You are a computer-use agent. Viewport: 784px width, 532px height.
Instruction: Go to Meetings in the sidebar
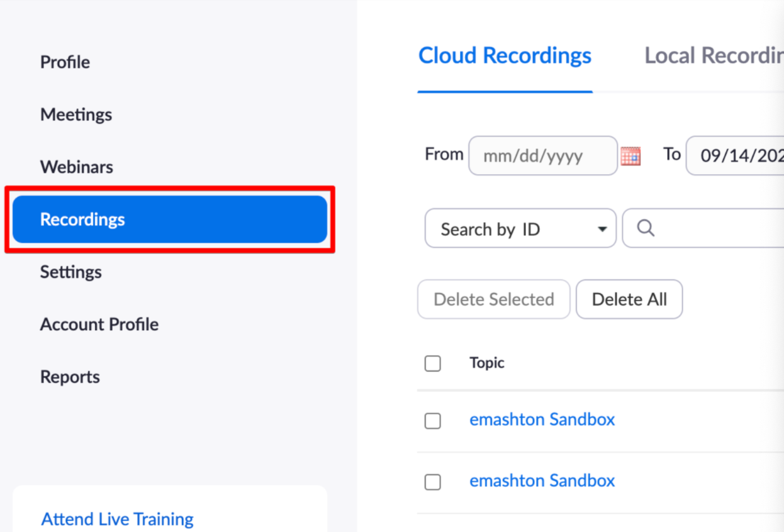pos(76,114)
